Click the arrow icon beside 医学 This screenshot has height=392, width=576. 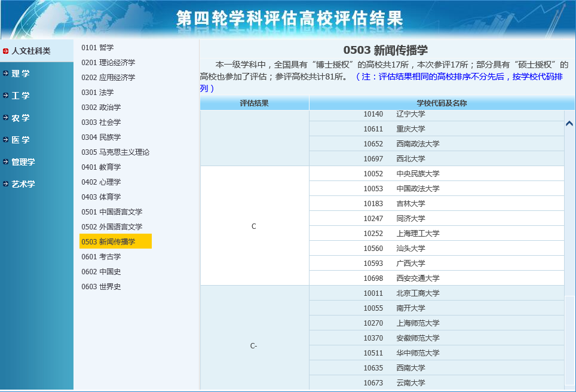[x=5, y=140]
